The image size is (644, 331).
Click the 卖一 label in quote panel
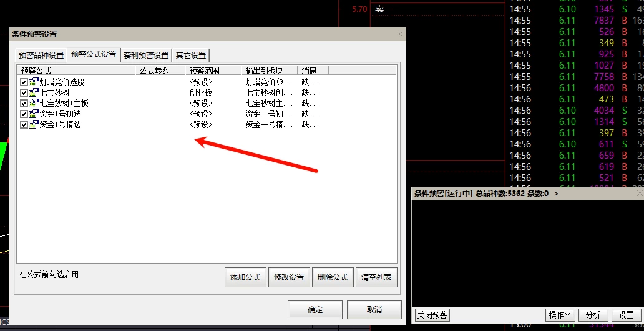pos(384,9)
